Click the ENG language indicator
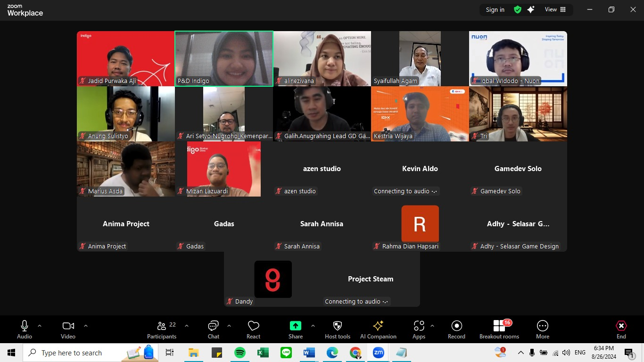 [580, 353]
